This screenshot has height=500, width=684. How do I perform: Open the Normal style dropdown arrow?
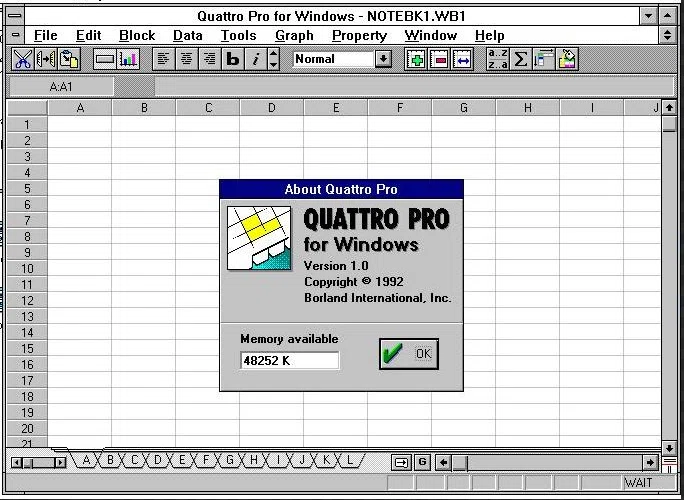coord(383,59)
